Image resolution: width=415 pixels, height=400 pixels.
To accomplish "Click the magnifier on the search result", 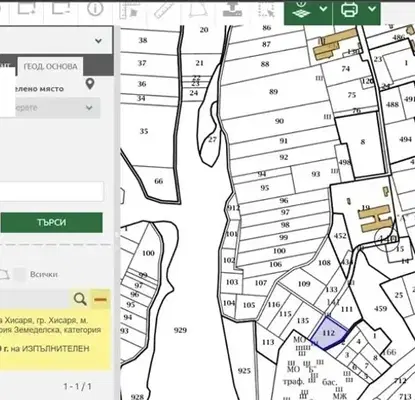I will pos(80,299).
